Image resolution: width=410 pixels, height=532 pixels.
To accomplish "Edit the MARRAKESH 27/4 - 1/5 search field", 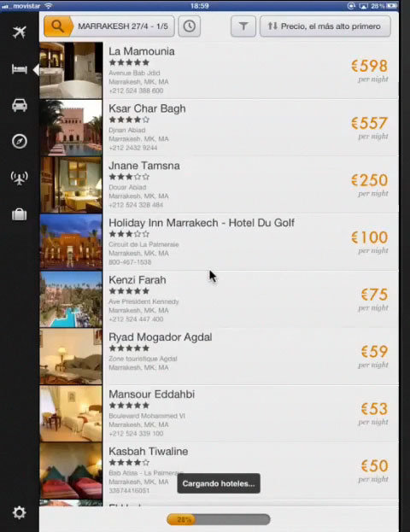I will 123,26.
